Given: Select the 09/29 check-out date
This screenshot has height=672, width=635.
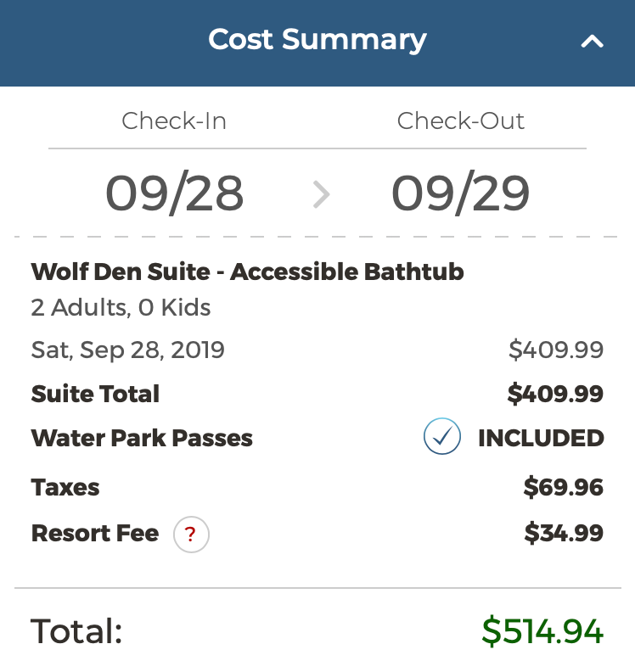Looking at the screenshot, I should 460,193.
